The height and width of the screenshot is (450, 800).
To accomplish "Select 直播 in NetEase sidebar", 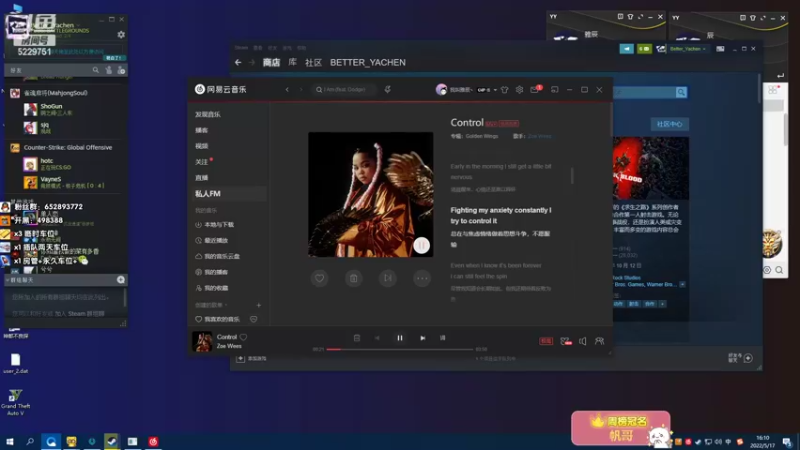I will point(202,178).
